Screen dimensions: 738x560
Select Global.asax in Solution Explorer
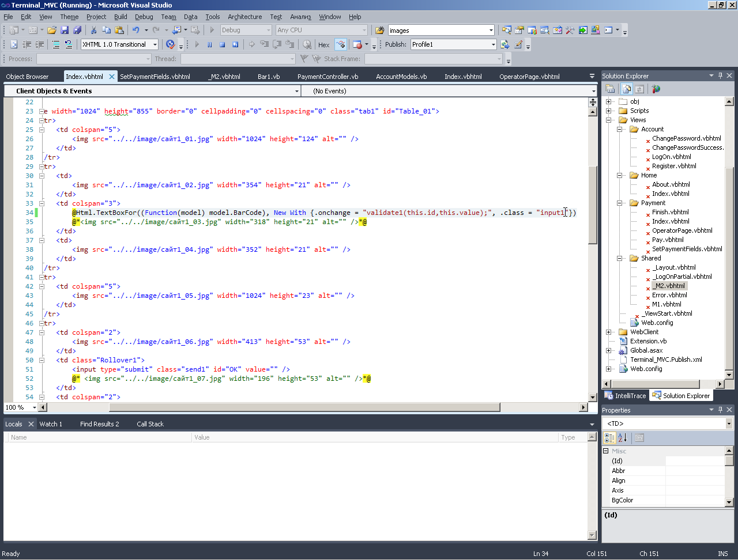(646, 350)
